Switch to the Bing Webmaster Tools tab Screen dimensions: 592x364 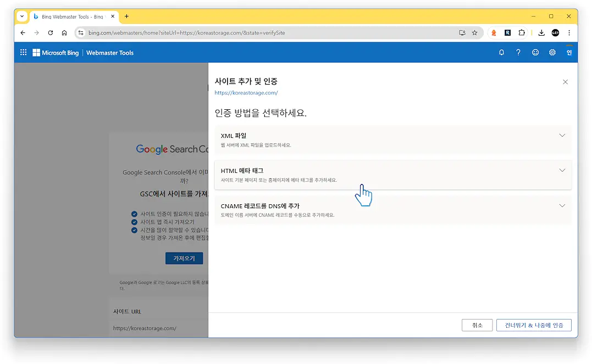coord(71,16)
